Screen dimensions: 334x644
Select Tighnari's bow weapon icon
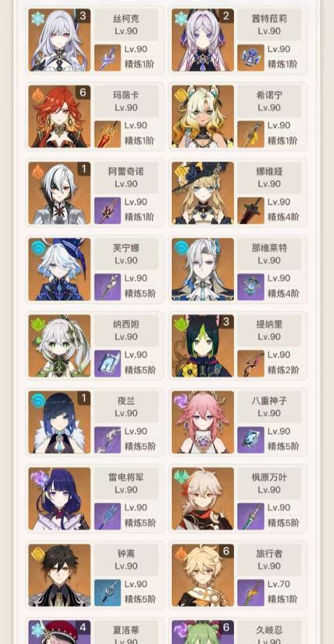coord(250,363)
